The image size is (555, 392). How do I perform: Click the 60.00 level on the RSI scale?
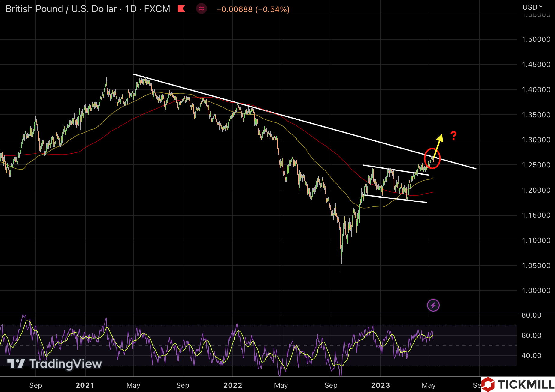531,336
